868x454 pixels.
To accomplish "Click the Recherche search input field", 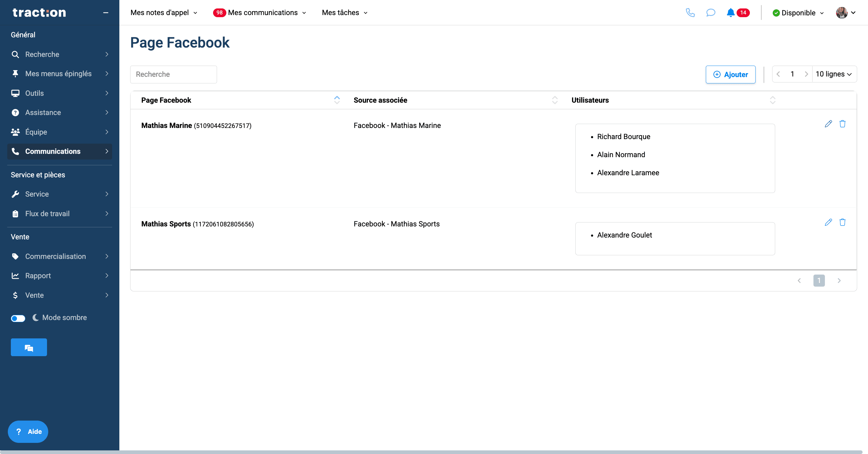I will [x=174, y=74].
